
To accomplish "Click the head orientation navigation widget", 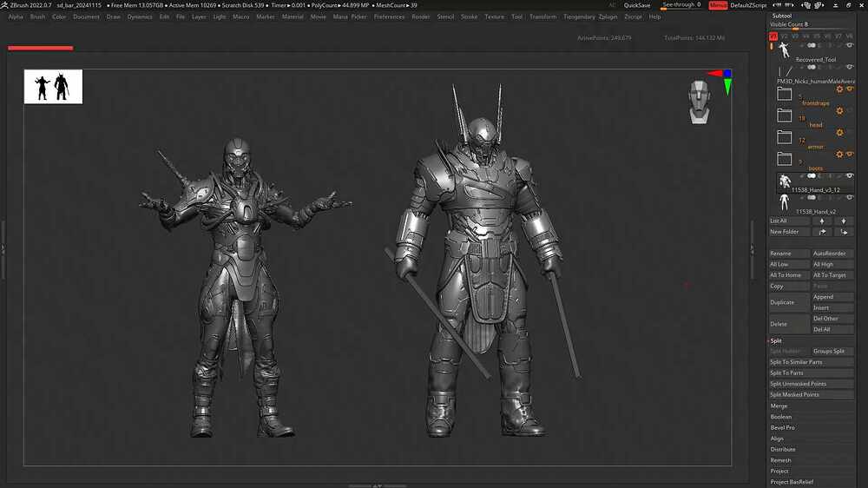I will click(699, 102).
